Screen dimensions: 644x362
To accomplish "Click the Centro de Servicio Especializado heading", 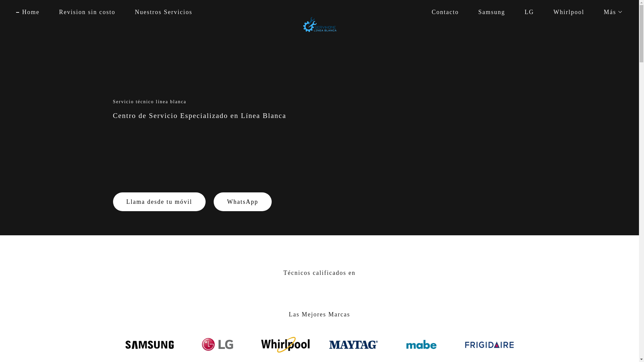I will click(x=200, y=116).
